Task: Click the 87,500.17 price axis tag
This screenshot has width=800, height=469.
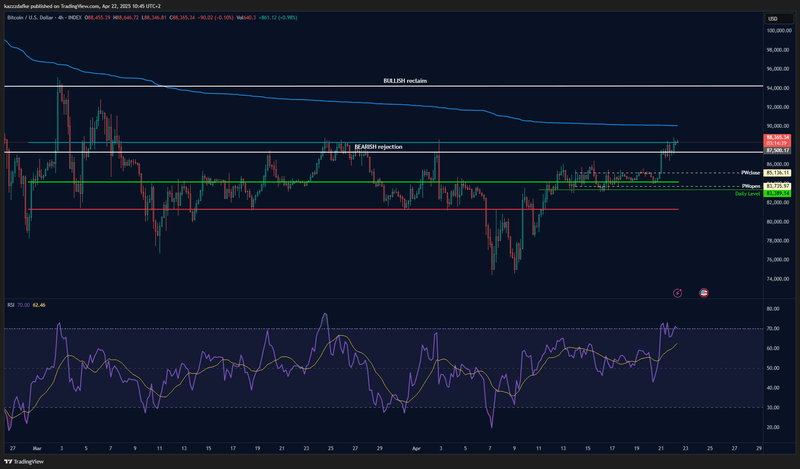Action: pos(778,151)
